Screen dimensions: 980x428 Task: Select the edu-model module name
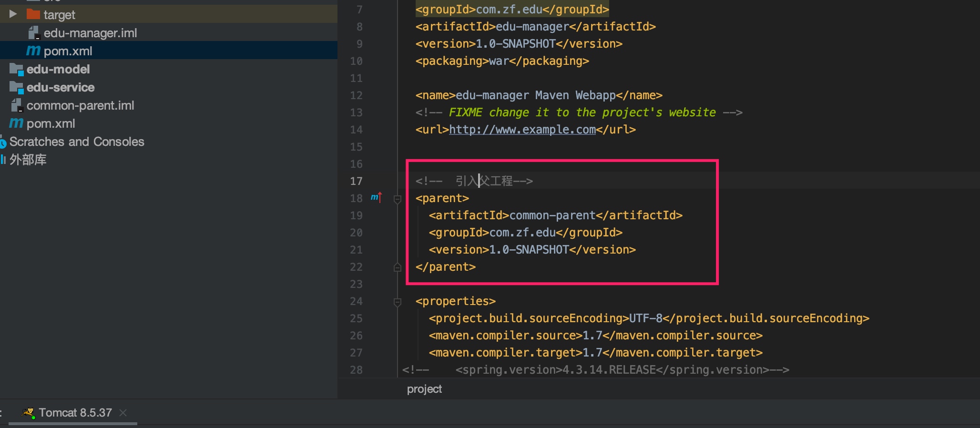pyautogui.click(x=58, y=70)
